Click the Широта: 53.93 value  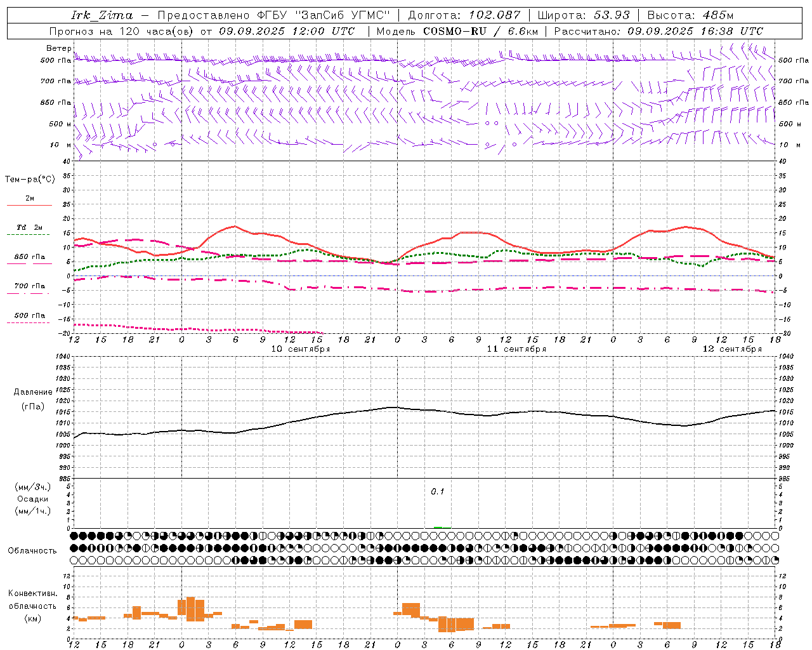pyautogui.click(x=584, y=15)
